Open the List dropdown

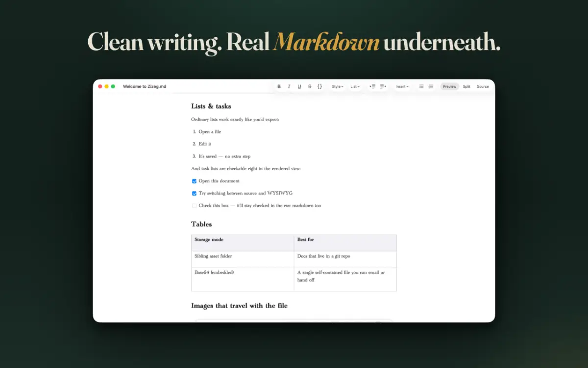[355, 86]
